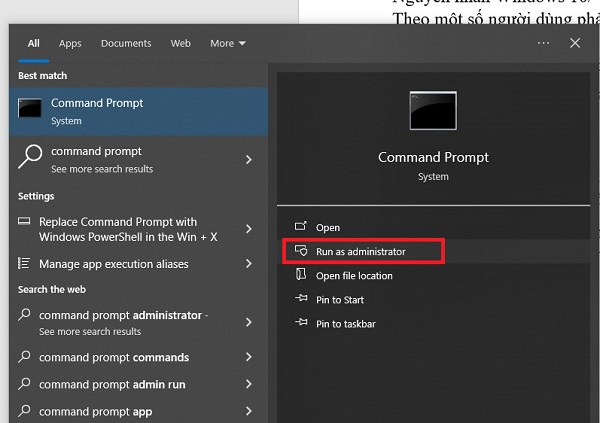Expand the 'command prompt' search results chevron
Image resolution: width=600 pixels, height=423 pixels.
[249, 159]
